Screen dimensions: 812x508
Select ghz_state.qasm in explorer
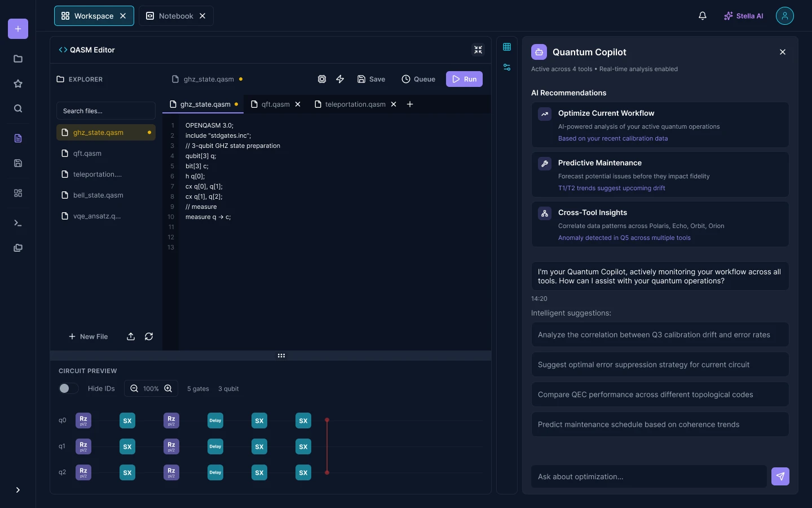(106, 133)
